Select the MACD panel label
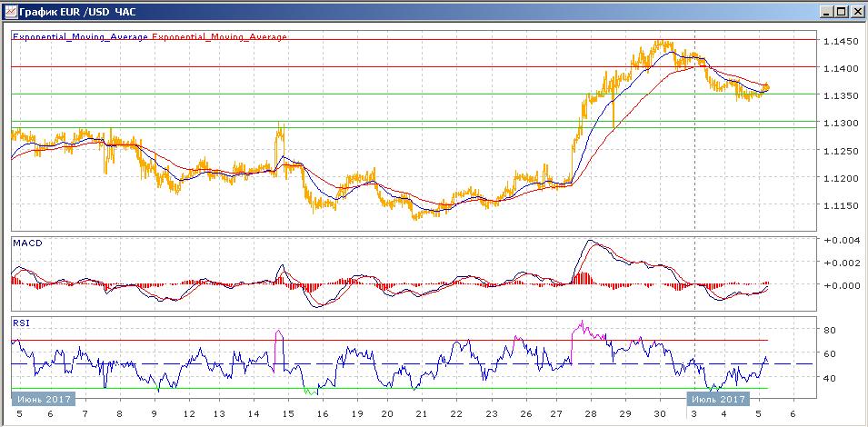 pos(27,243)
